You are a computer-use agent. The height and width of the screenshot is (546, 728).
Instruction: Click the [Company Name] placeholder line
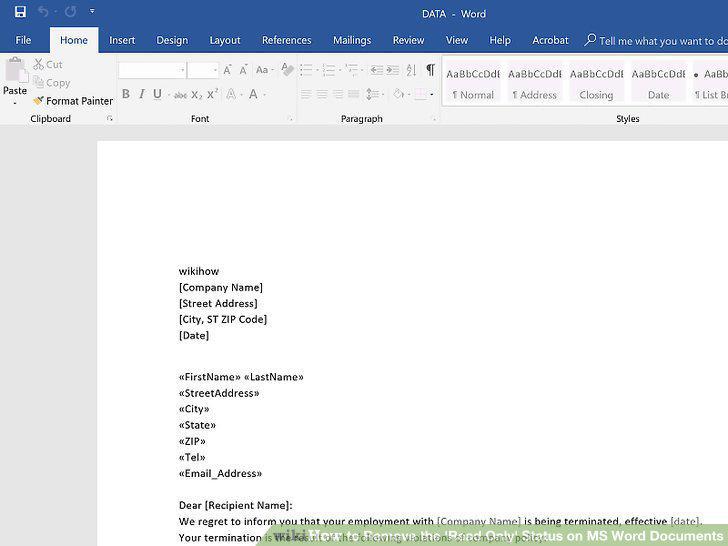221,287
